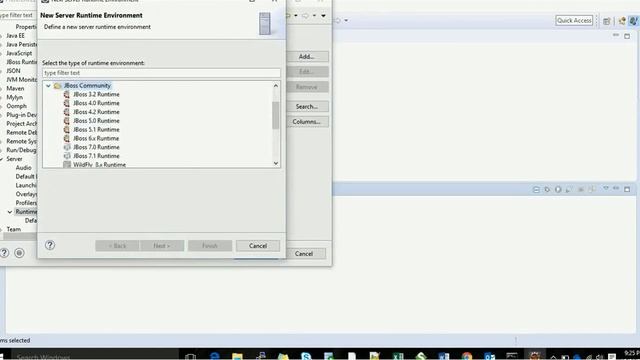Select the JBoss 3.2 Runtime icon entry
Image resolution: width=640 pixels, height=360 pixels.
(67, 94)
